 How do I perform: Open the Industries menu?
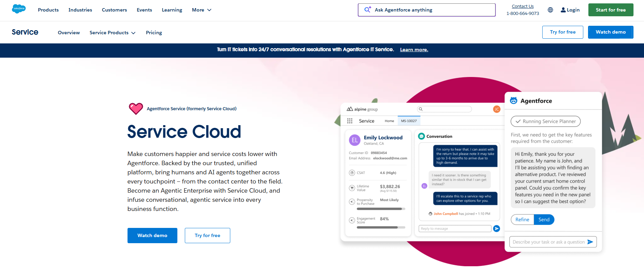pos(80,10)
